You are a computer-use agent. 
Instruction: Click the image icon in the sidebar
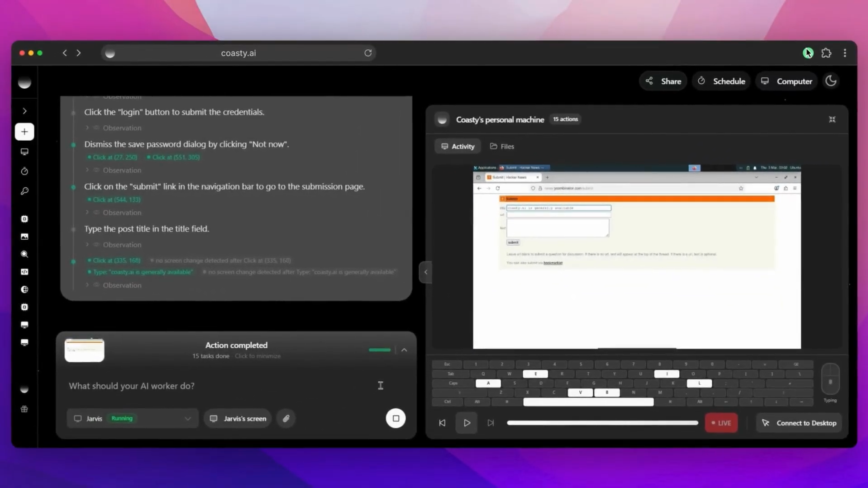(x=24, y=237)
